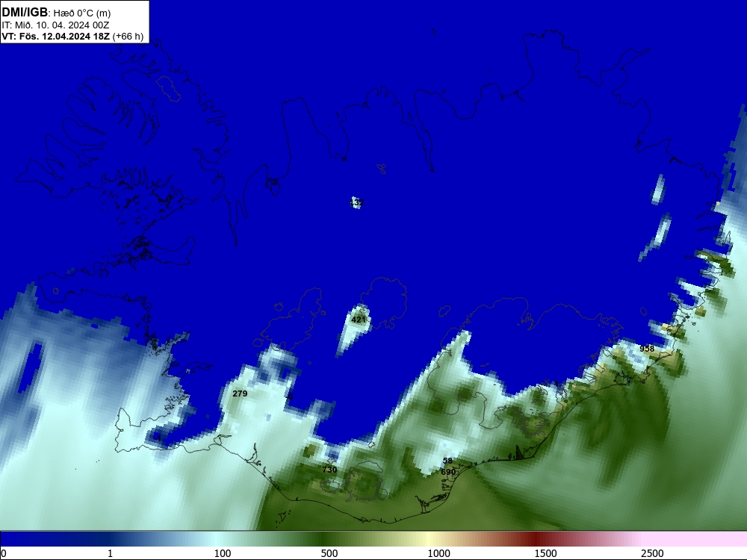Click the color scale label 0
The image size is (747, 560).
[x=4, y=553]
